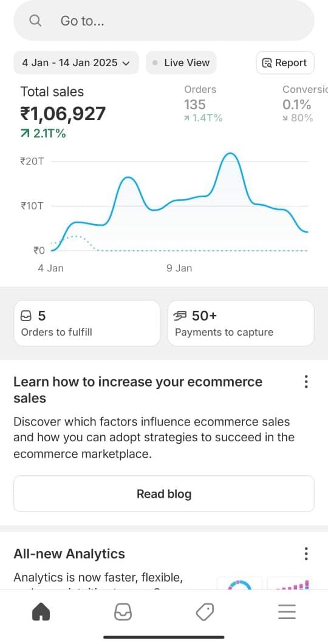Open Live View
The height and width of the screenshot is (644, 328).
pos(181,63)
